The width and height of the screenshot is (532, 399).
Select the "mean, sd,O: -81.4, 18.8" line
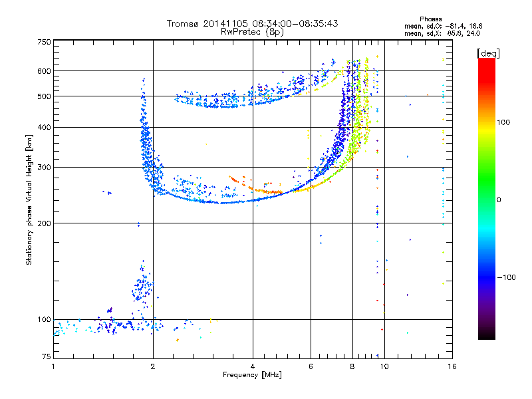tap(443, 26)
